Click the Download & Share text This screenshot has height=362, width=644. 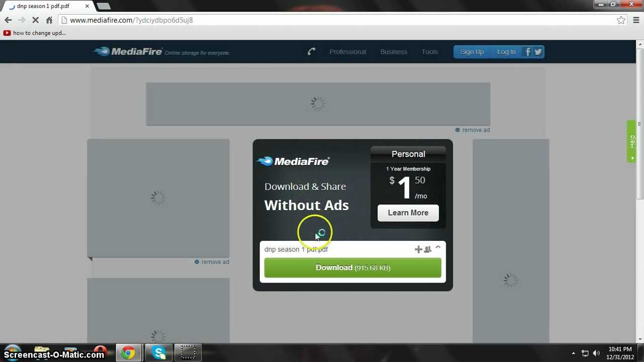305,187
